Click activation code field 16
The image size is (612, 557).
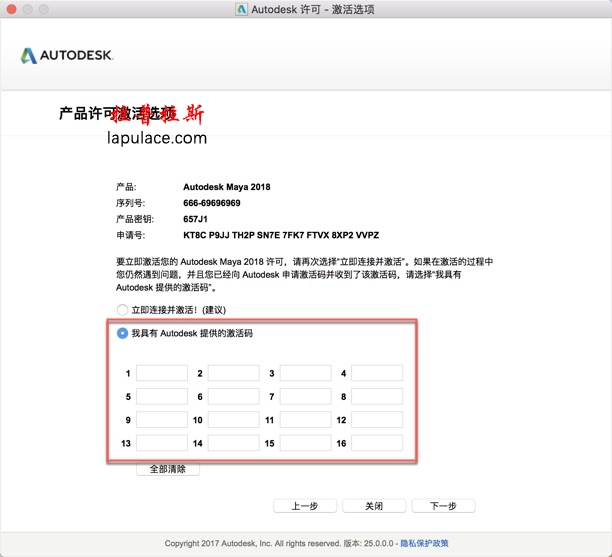tap(377, 443)
